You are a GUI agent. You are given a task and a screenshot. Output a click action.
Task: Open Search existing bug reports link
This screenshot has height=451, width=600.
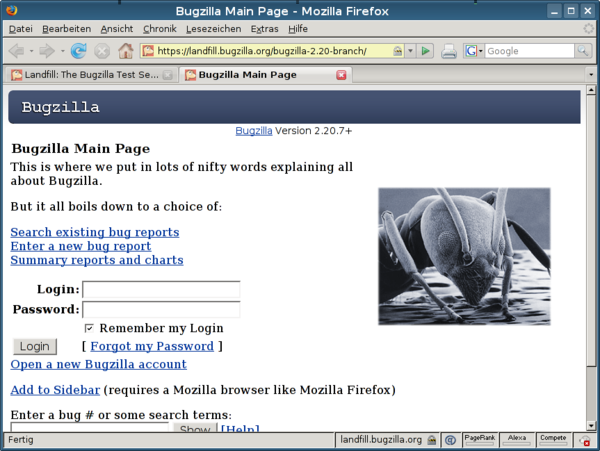[95, 232]
